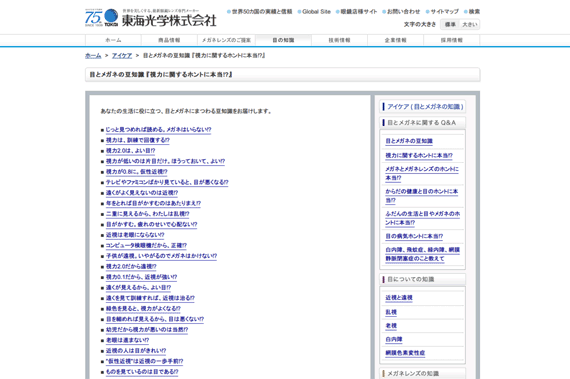Open article 目がかすむ。疲れのせいで心配ない!?
The image size is (570, 379).
point(152,225)
